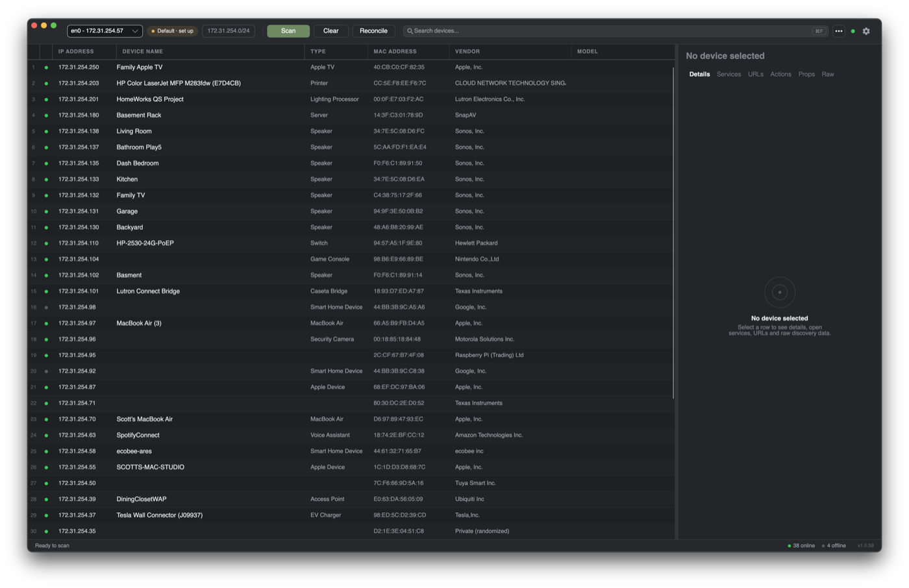This screenshot has height=588, width=909.
Task: Click the Default set up profile badge
Action: (172, 31)
